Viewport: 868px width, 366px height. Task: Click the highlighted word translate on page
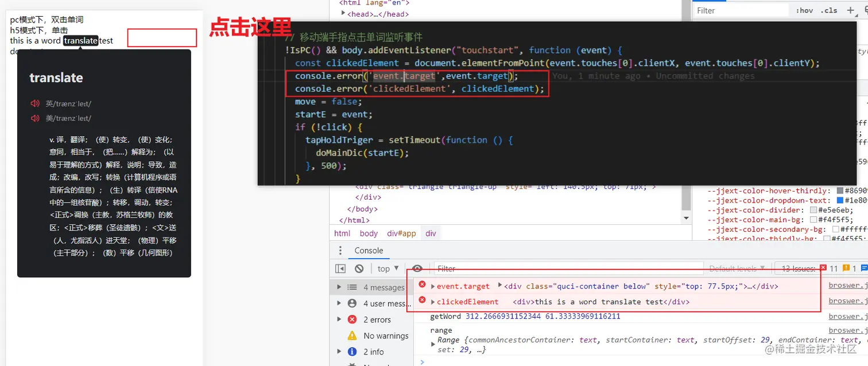[x=80, y=41]
